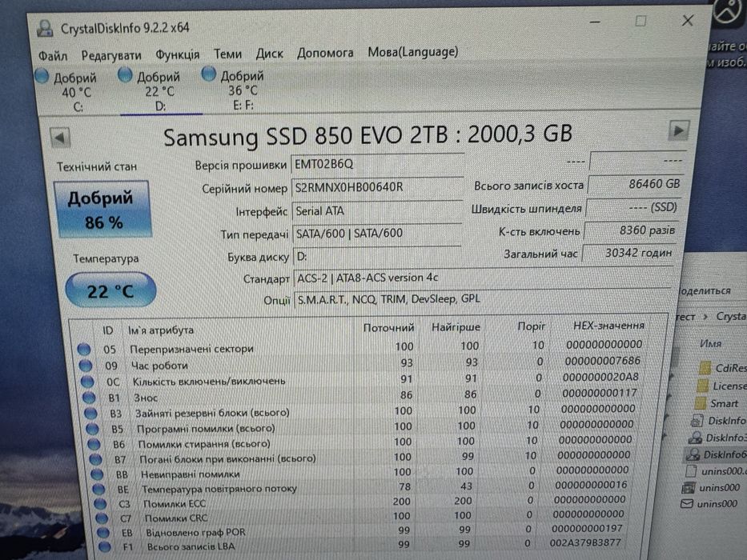Go to previous disk with left arrow

(x=60, y=138)
